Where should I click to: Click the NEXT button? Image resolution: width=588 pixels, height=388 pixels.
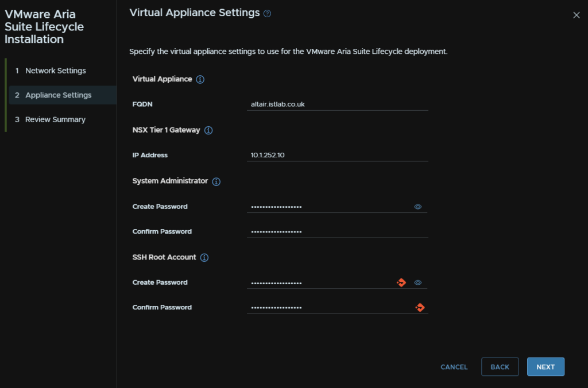(546, 367)
